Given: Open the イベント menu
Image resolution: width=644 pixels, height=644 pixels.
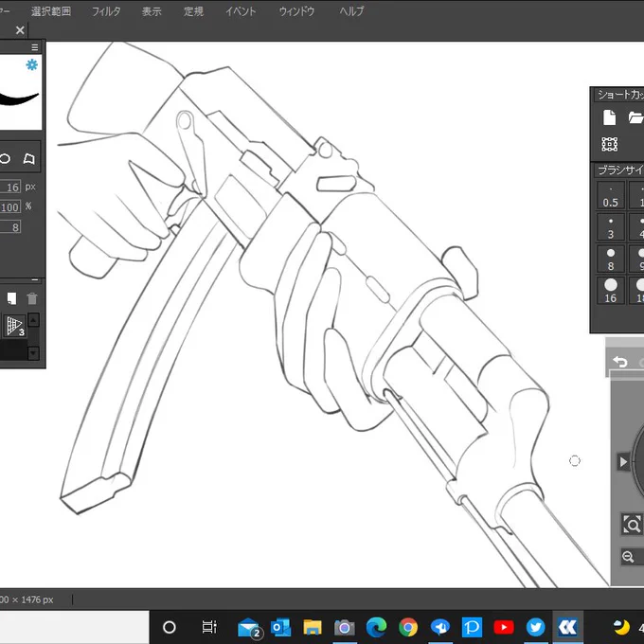Looking at the screenshot, I should coord(241,11).
